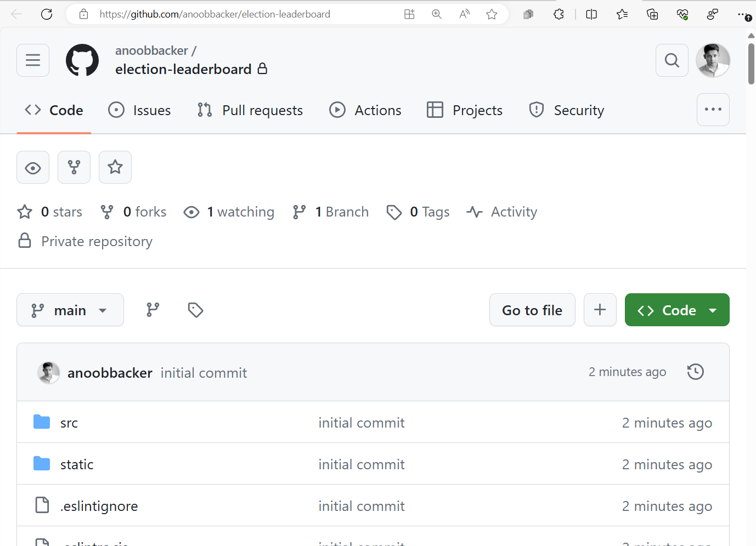
Task: Add this page to favorites star
Action: coord(492,14)
